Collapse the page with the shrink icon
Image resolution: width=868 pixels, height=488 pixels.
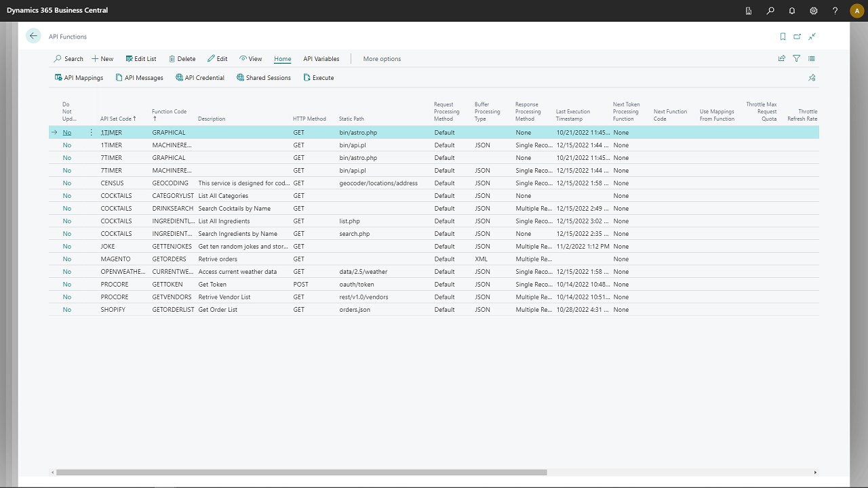point(812,37)
